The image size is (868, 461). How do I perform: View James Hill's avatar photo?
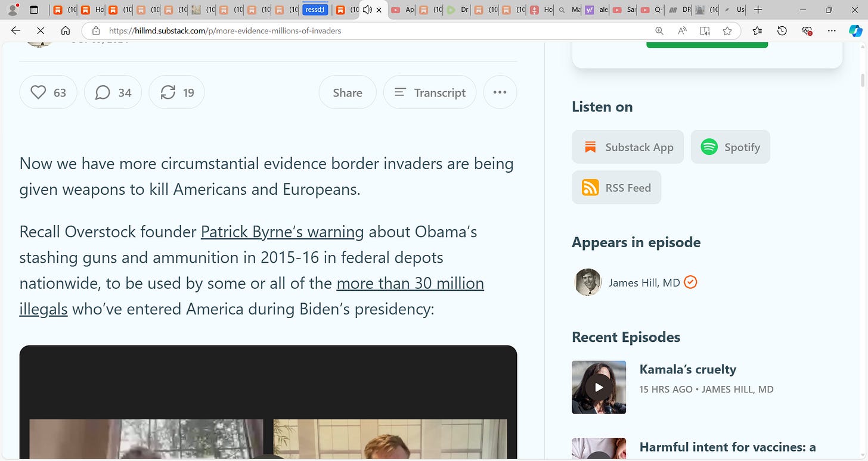588,282
